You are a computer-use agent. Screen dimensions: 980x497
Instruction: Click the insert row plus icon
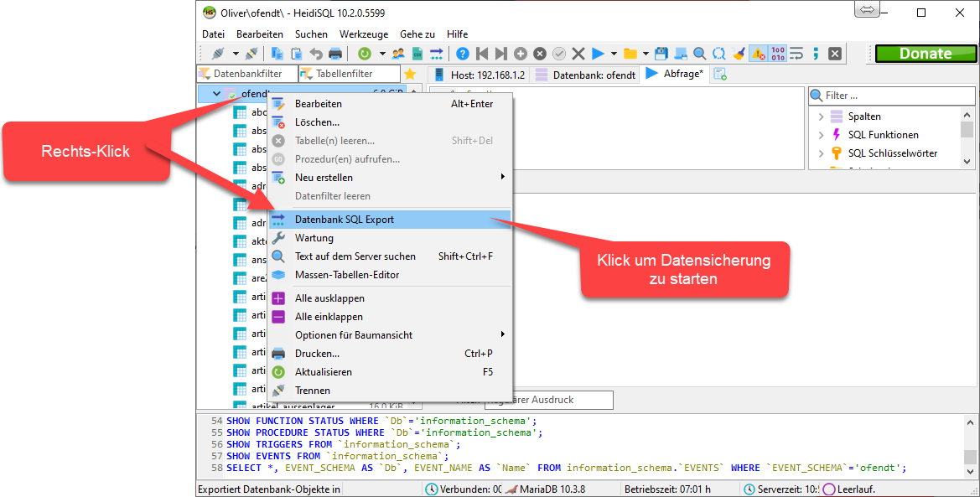point(521,54)
